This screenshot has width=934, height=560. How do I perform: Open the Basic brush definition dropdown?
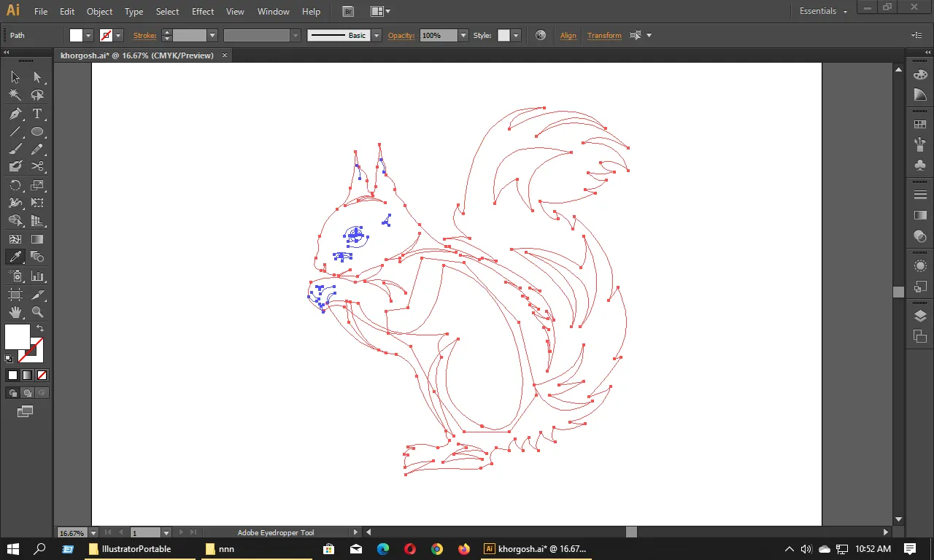click(377, 35)
